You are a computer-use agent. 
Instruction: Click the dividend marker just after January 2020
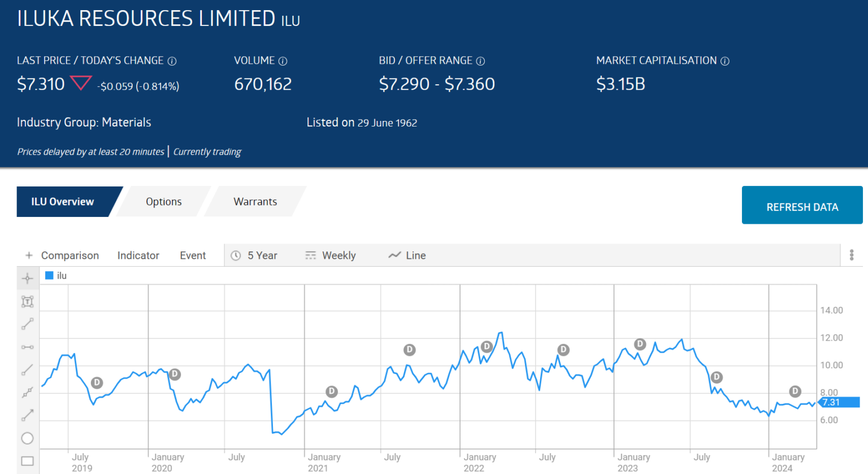(x=175, y=374)
